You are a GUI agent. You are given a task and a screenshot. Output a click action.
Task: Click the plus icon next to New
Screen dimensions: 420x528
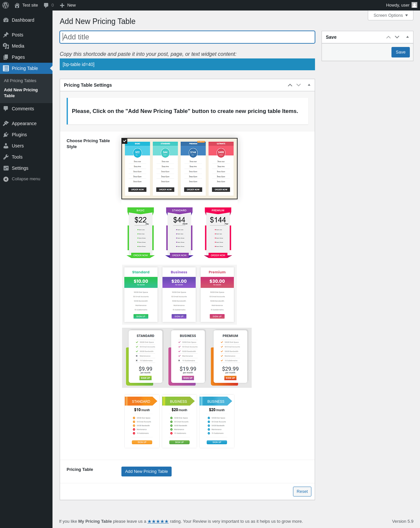tap(62, 5)
